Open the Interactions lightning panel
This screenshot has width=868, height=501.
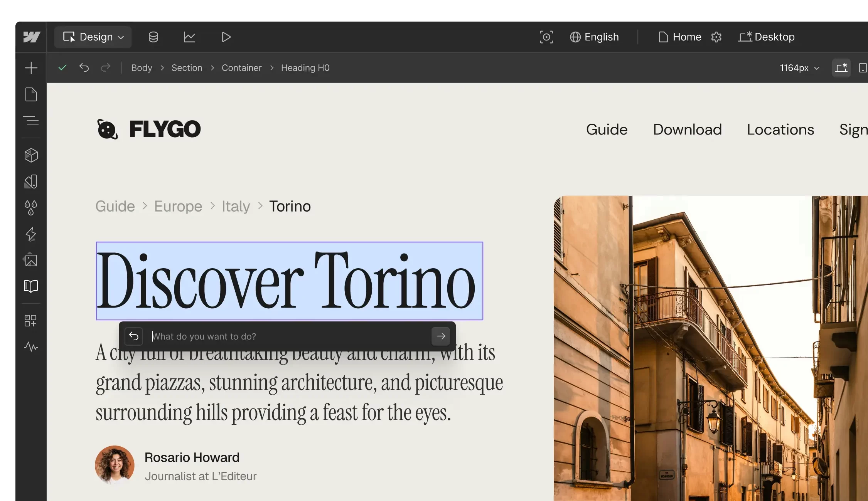pos(31,234)
